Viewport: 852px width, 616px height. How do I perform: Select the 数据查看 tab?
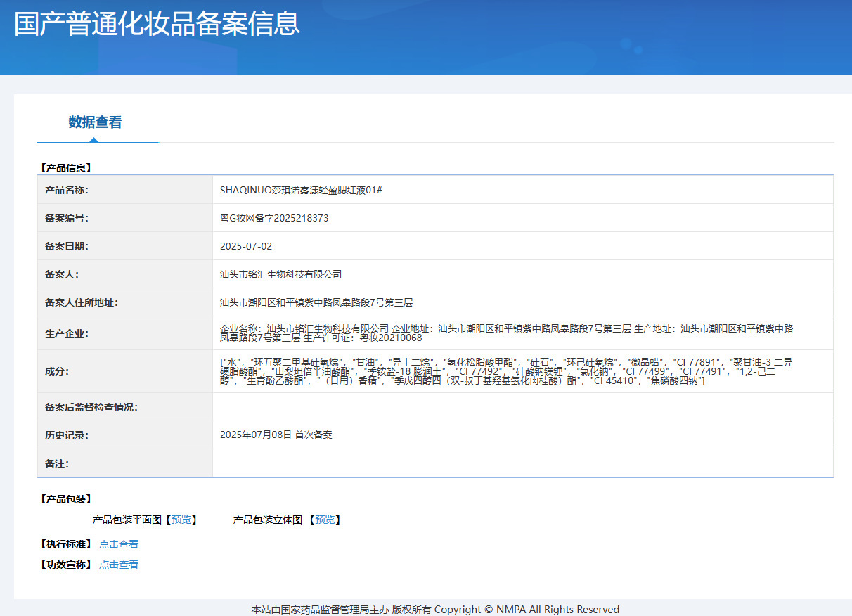95,122
